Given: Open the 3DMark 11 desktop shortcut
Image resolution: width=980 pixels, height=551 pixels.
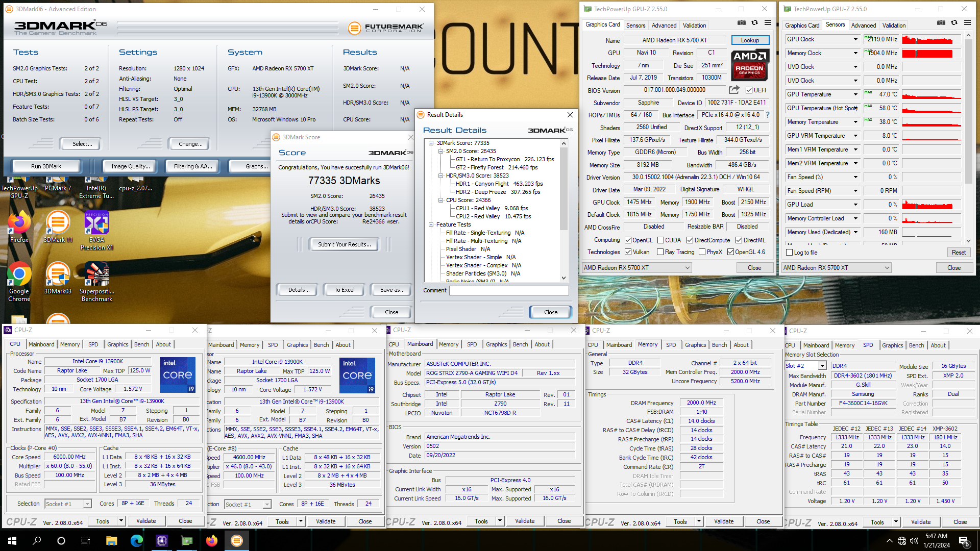Looking at the screenshot, I should (x=58, y=228).
